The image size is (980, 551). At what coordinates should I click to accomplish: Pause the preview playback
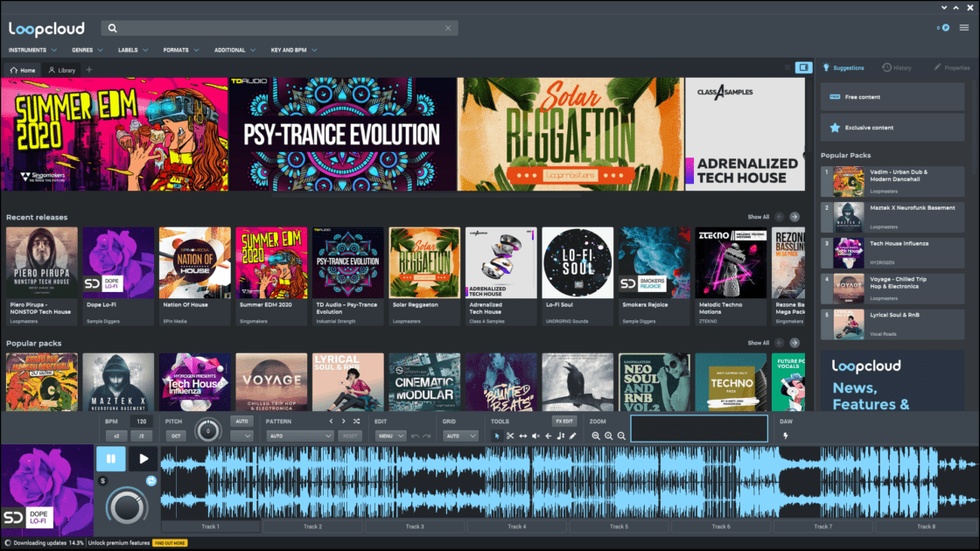click(x=110, y=458)
